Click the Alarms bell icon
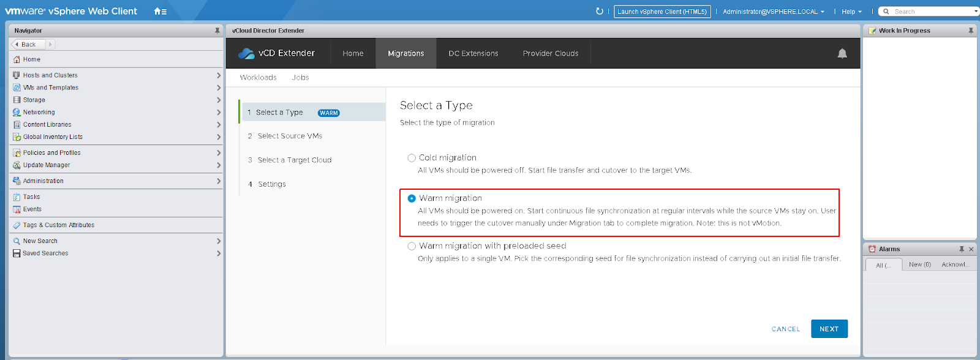 point(872,249)
